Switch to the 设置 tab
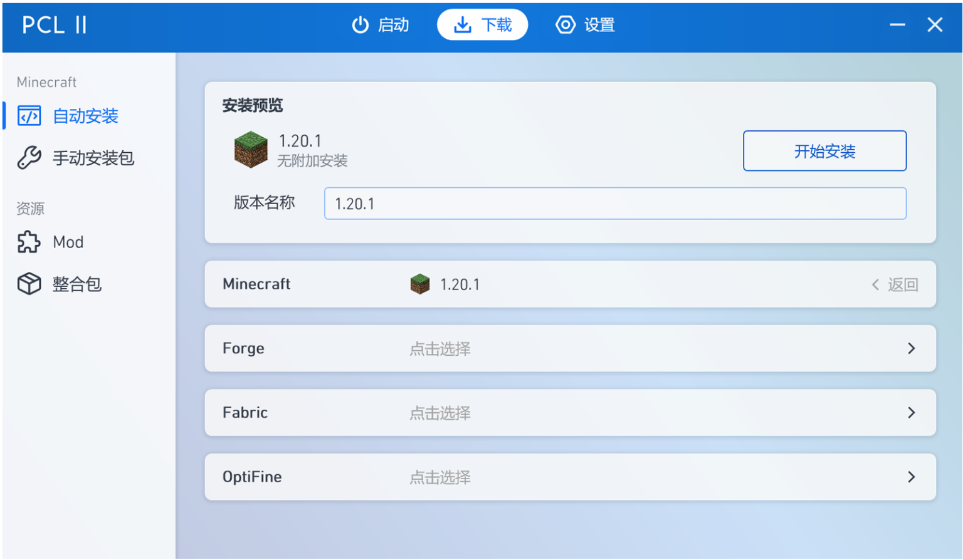 pos(601,24)
